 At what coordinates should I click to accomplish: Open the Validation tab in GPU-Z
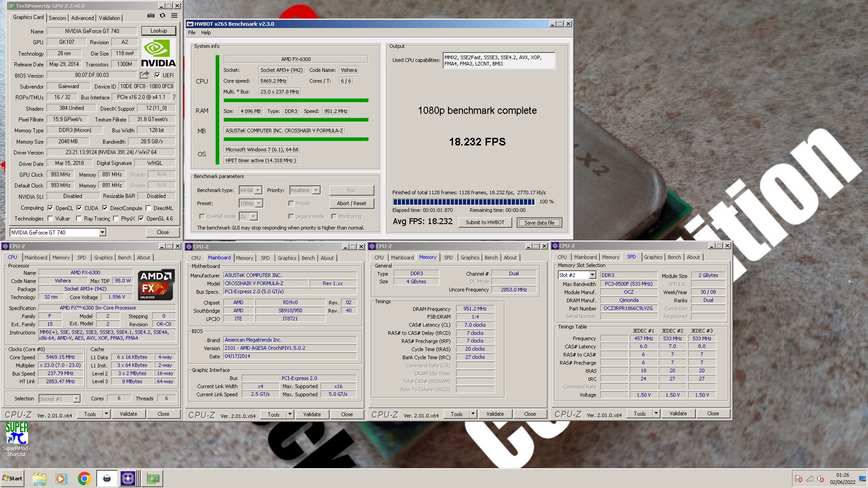(x=109, y=18)
